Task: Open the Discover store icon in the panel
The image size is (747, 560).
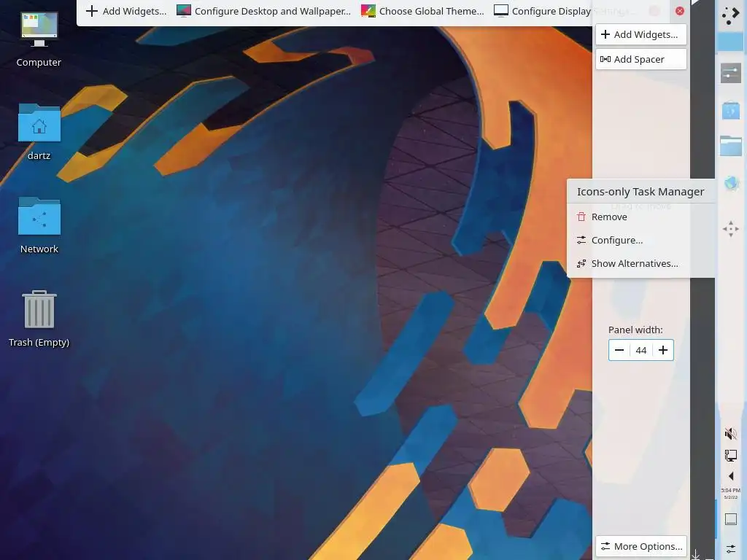Action: [x=731, y=110]
